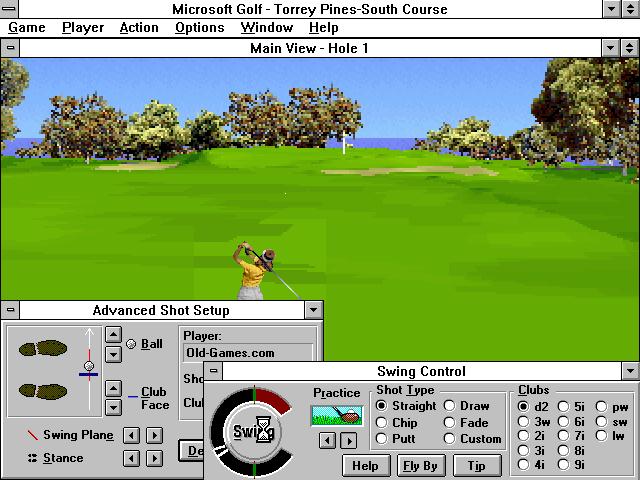
Task: Click the flag pin on the green
Action: (x=345, y=143)
